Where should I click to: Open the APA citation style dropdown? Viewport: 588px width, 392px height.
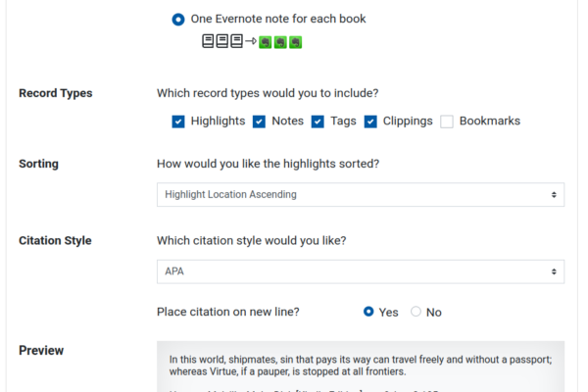(x=361, y=271)
